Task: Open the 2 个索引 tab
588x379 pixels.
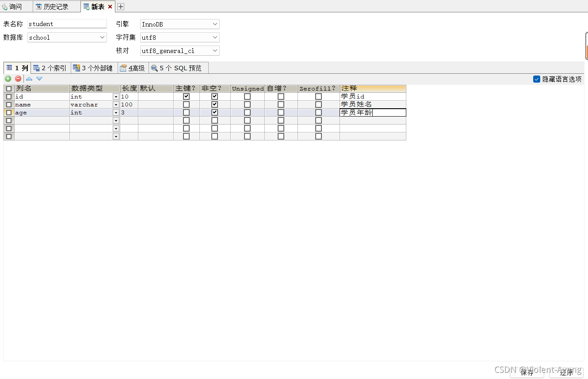Action: (x=50, y=68)
